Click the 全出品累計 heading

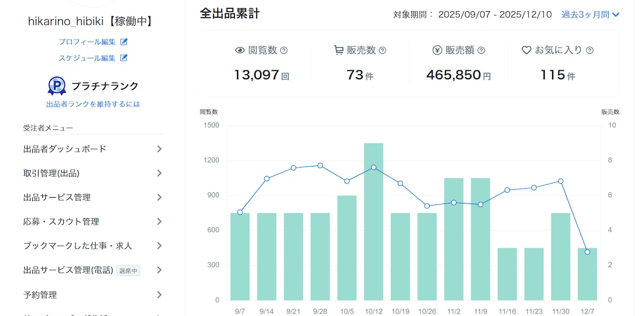click(x=230, y=14)
